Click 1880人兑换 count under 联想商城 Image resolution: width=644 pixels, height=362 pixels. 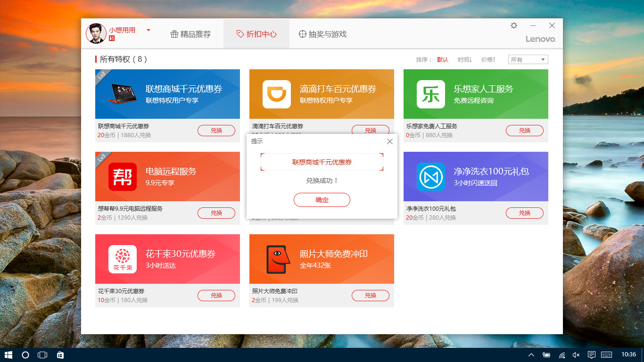pos(136,135)
